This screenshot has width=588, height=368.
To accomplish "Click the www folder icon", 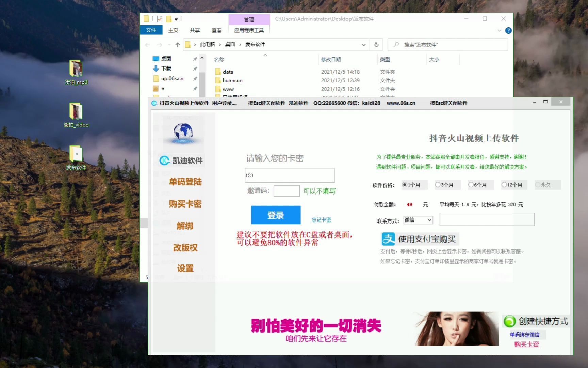I will [218, 89].
